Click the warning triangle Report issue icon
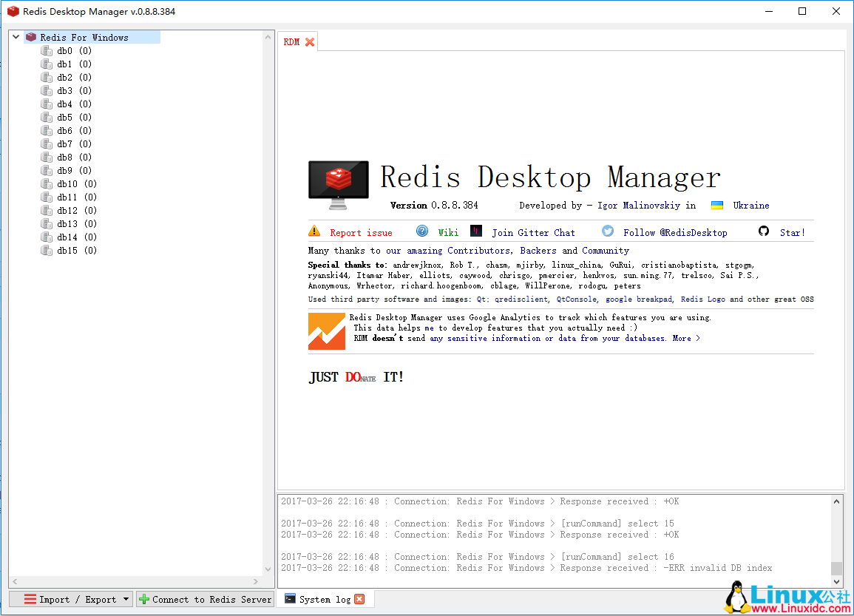854x616 pixels. click(x=315, y=231)
